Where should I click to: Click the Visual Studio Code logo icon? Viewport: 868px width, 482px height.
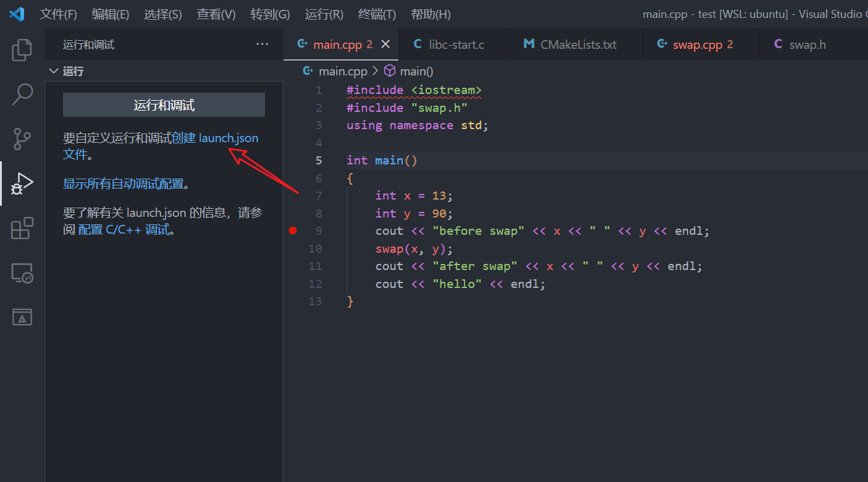[17, 14]
